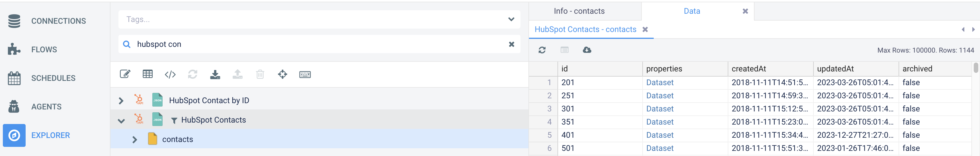Screen dimensions: 980x156
Task: Click the edit pencil icon in toolbar
Action: tap(125, 74)
